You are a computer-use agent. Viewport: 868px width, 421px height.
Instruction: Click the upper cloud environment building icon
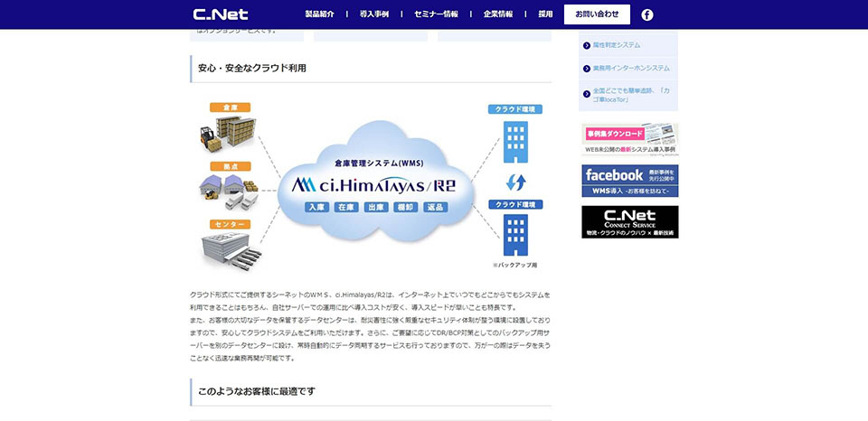pyautogui.click(x=515, y=142)
